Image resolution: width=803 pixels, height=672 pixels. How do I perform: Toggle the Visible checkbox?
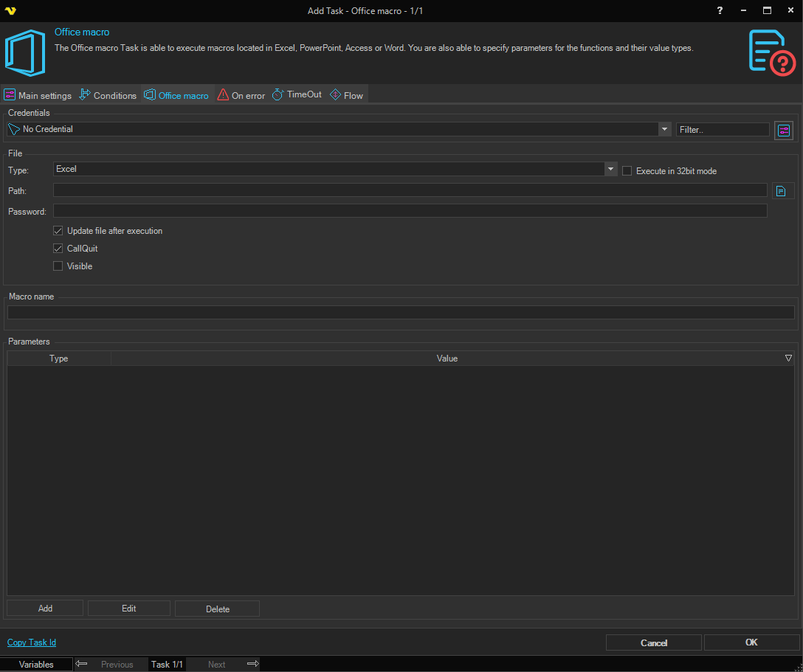pyautogui.click(x=58, y=266)
